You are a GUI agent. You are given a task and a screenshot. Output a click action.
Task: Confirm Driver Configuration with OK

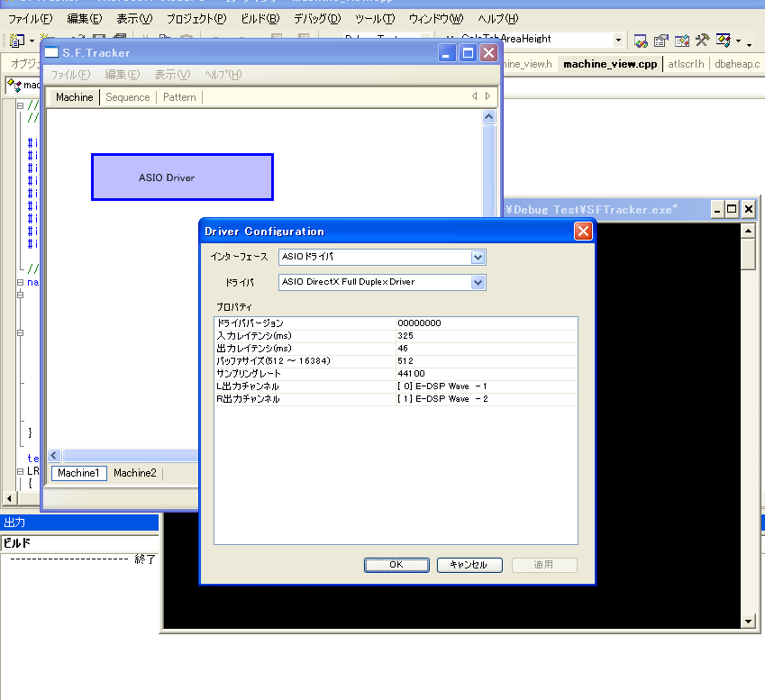(396, 565)
